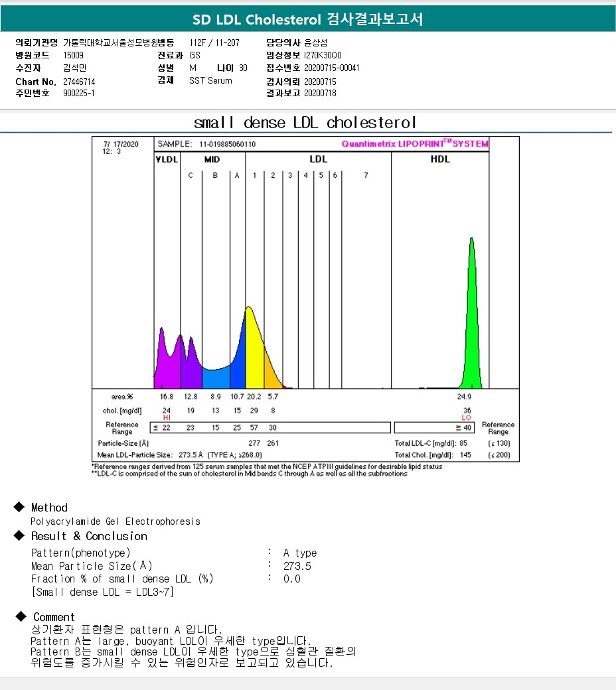The image size is (616, 690).
Task: Select pattern result 'A type'
Action: pyautogui.click(x=300, y=553)
